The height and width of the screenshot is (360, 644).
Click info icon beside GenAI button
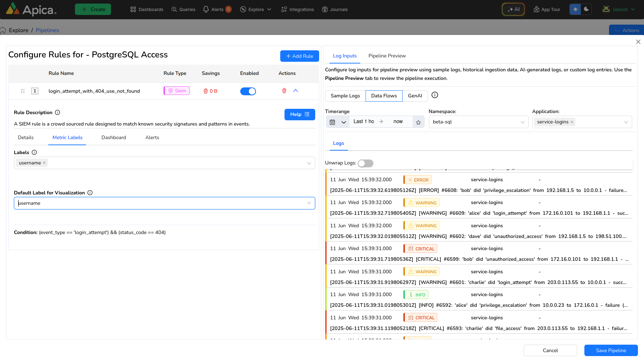click(x=434, y=95)
